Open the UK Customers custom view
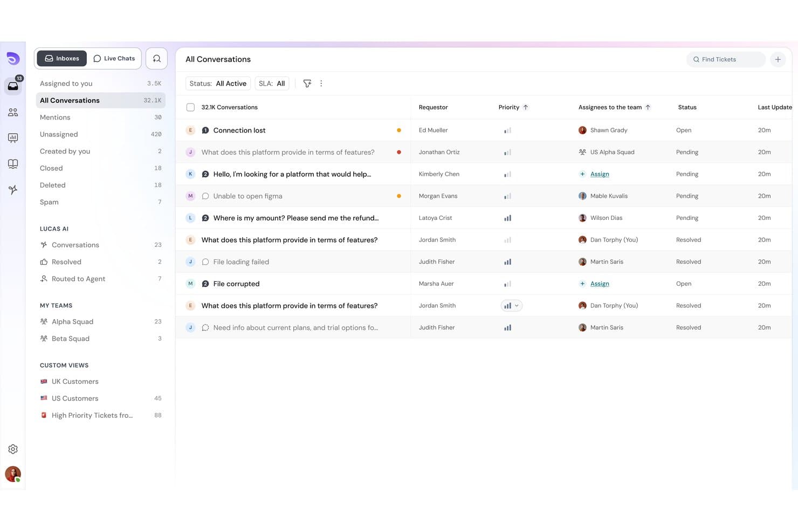 tap(100, 382)
